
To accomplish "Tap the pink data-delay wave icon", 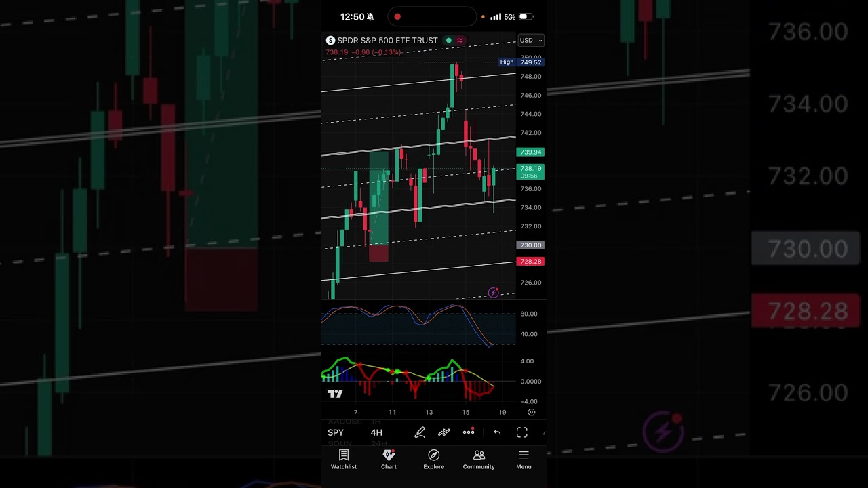I will 460,41.
